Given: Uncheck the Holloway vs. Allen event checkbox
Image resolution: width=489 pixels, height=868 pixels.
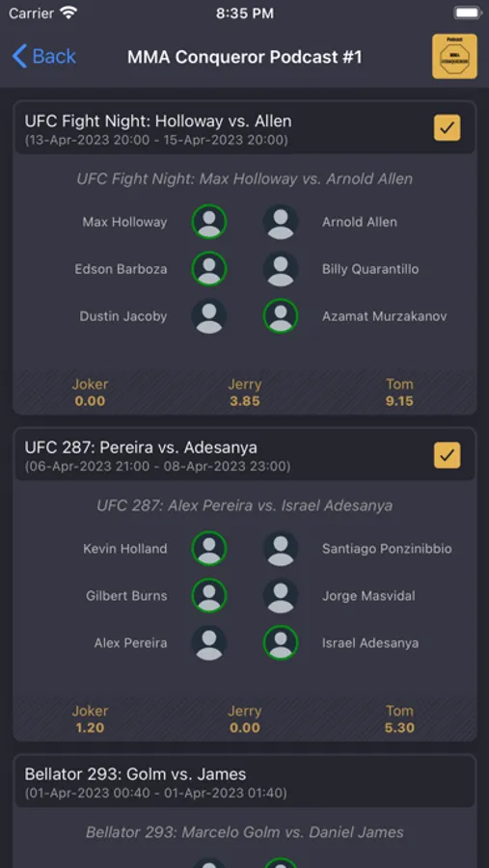Looking at the screenshot, I should (447, 128).
